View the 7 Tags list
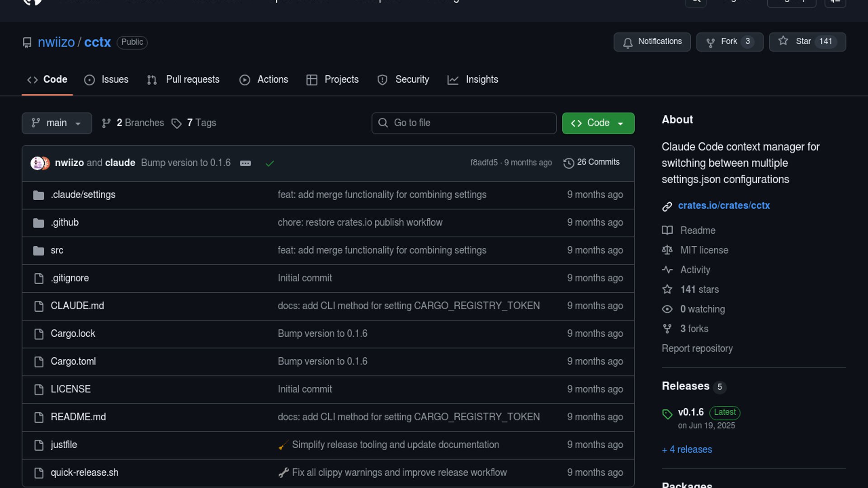Screen dimensions: 868x488 pos(194,123)
